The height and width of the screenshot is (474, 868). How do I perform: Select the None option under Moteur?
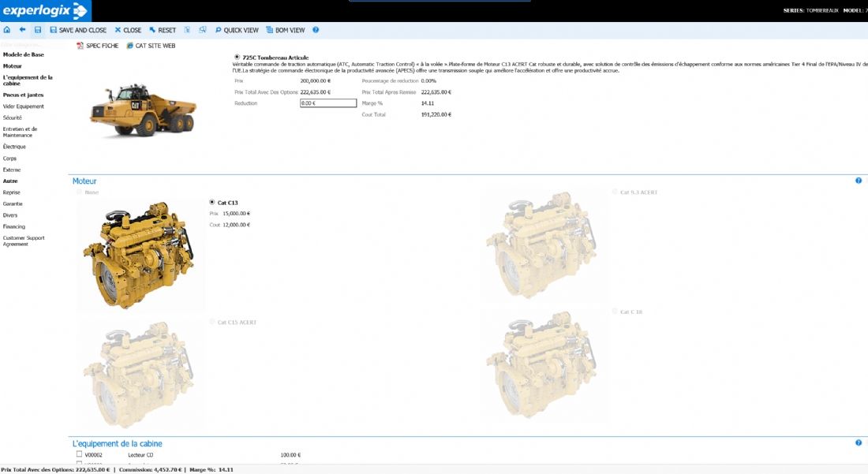tap(79, 192)
